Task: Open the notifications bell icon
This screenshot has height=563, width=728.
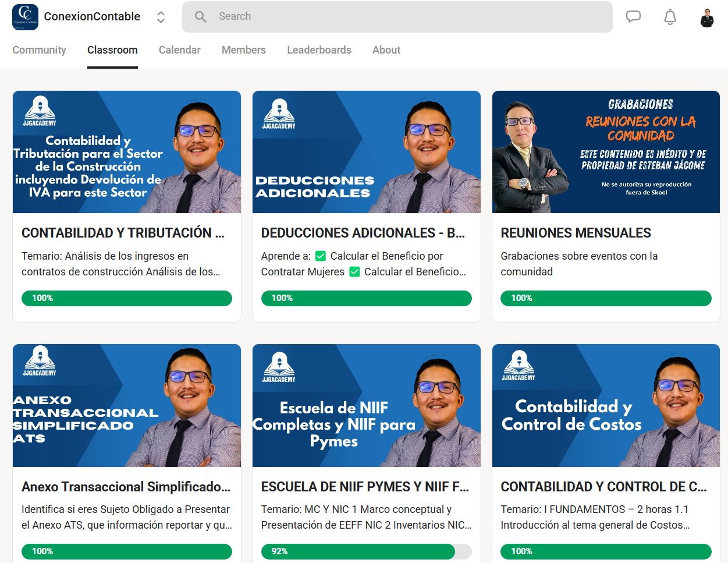Action: tap(670, 17)
